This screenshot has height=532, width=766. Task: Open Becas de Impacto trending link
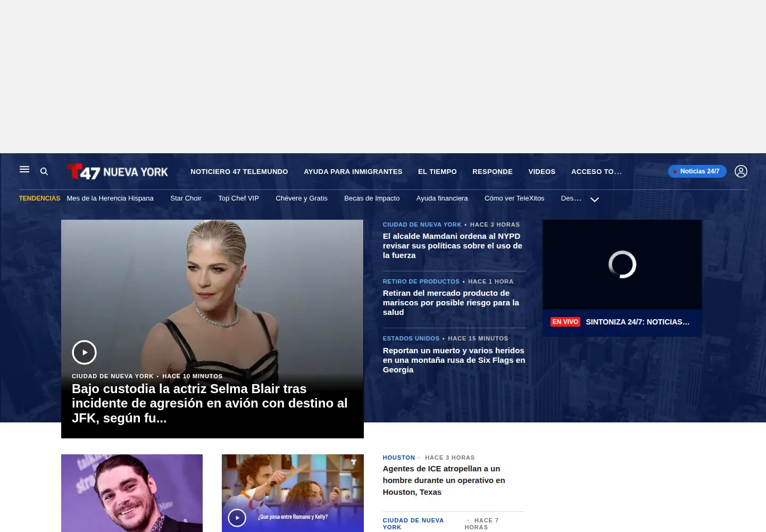(372, 198)
